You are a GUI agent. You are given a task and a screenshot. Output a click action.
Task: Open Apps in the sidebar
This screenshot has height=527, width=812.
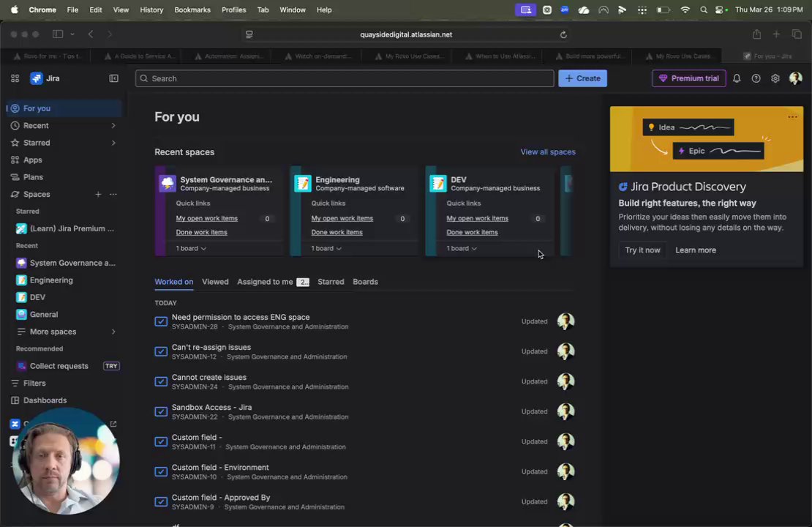point(64,160)
